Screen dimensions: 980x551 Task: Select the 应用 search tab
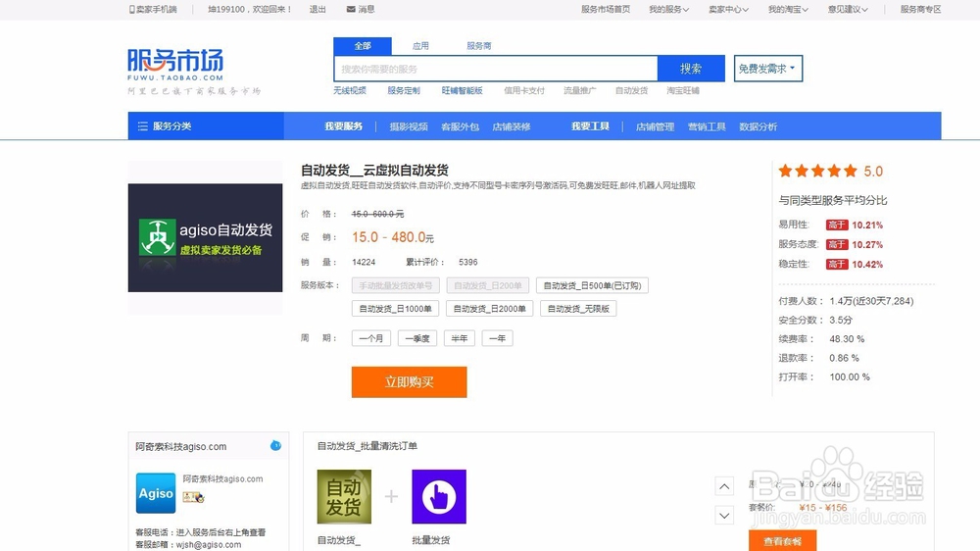click(420, 46)
